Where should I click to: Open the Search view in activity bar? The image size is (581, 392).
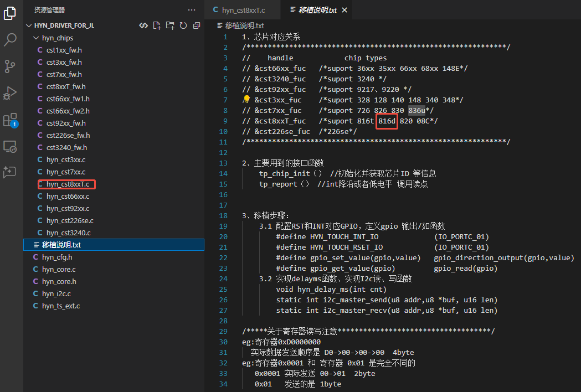[10, 39]
